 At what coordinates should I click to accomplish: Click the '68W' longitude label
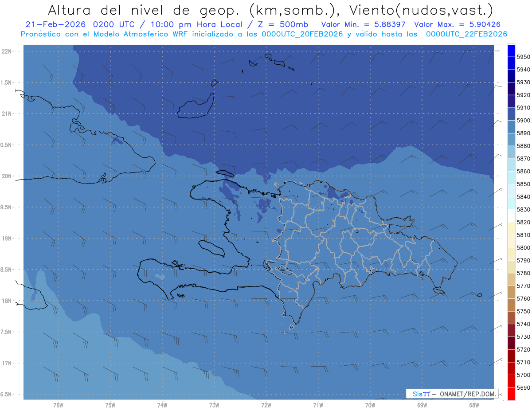473,405
